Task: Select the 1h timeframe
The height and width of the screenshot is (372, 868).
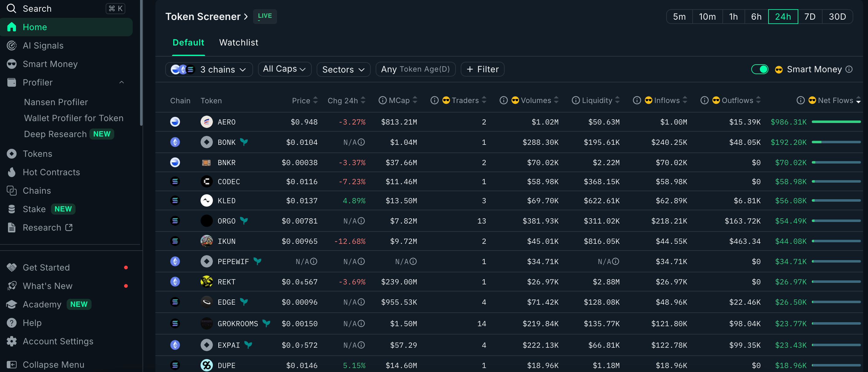Action: pyautogui.click(x=733, y=17)
